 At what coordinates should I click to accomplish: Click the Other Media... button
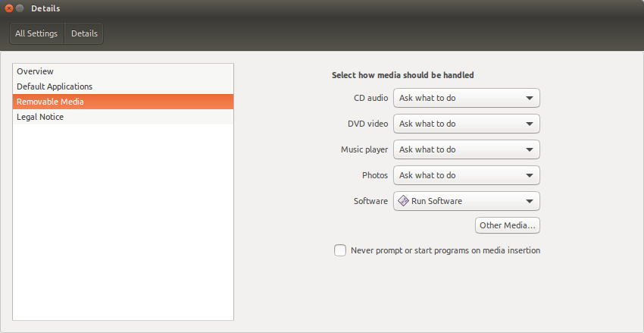tap(508, 225)
